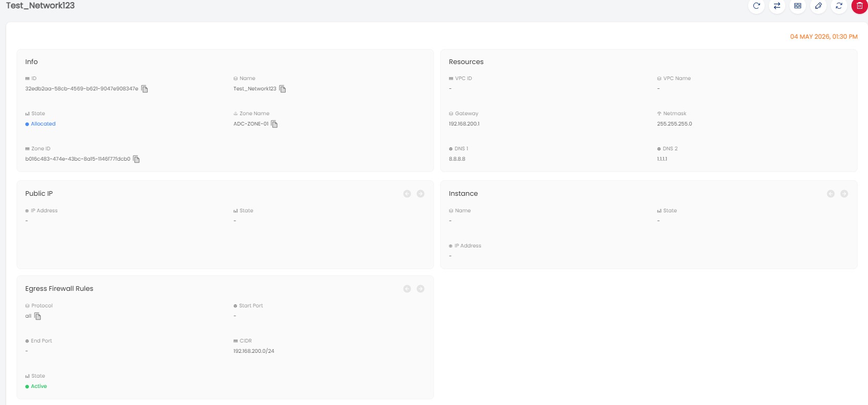868x405 pixels.
Task: Select the CIDR value 192.168.200.0/24
Action: [254, 351]
